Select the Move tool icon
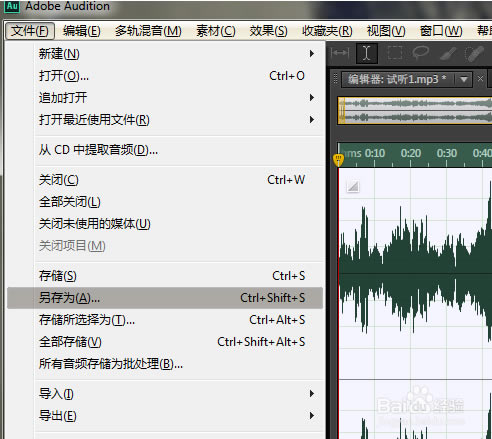Image resolution: width=492 pixels, height=439 pixels. [340, 53]
